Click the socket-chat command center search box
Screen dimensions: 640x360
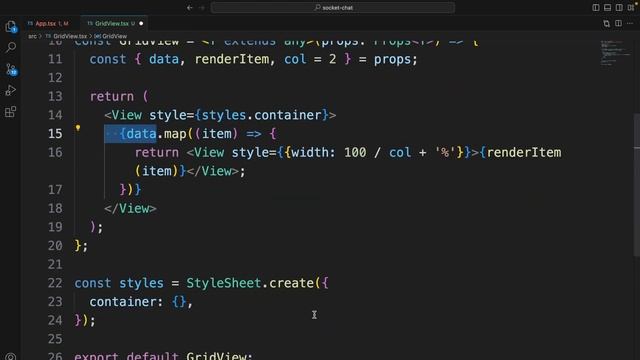(333, 7)
